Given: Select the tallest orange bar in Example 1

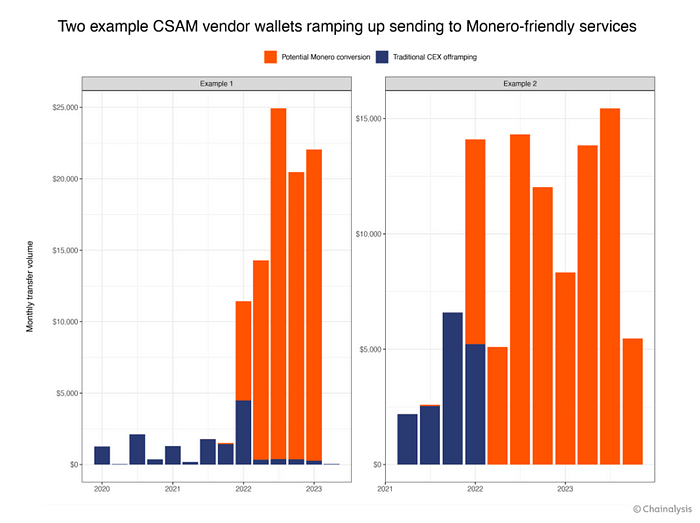Looking at the screenshot, I should tap(279, 284).
